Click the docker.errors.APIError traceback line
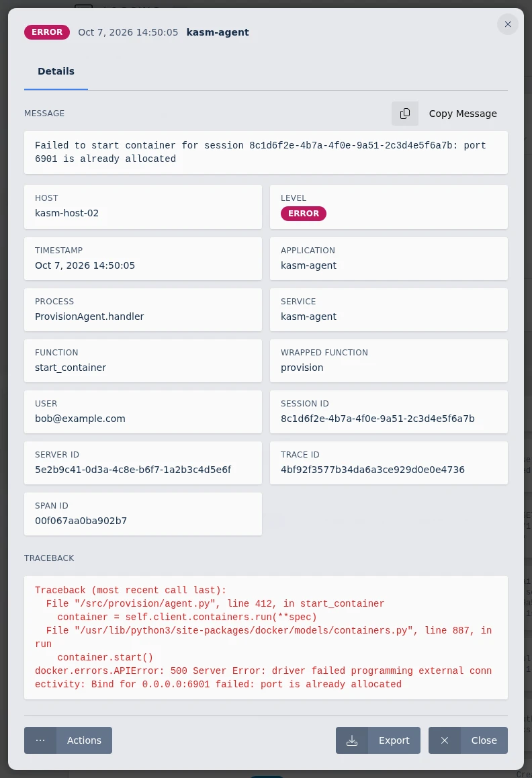The width and height of the screenshot is (532, 778). click(263, 677)
